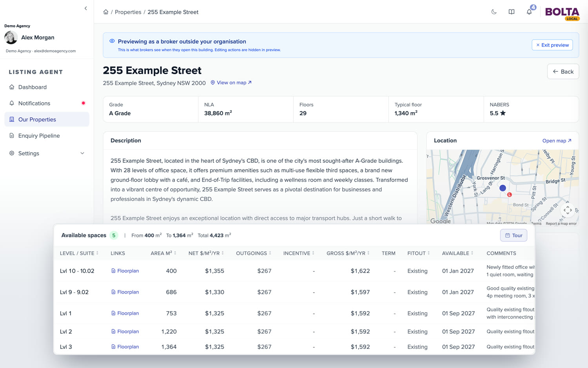Open the View on map link
The height and width of the screenshot is (368, 588).
tap(231, 83)
